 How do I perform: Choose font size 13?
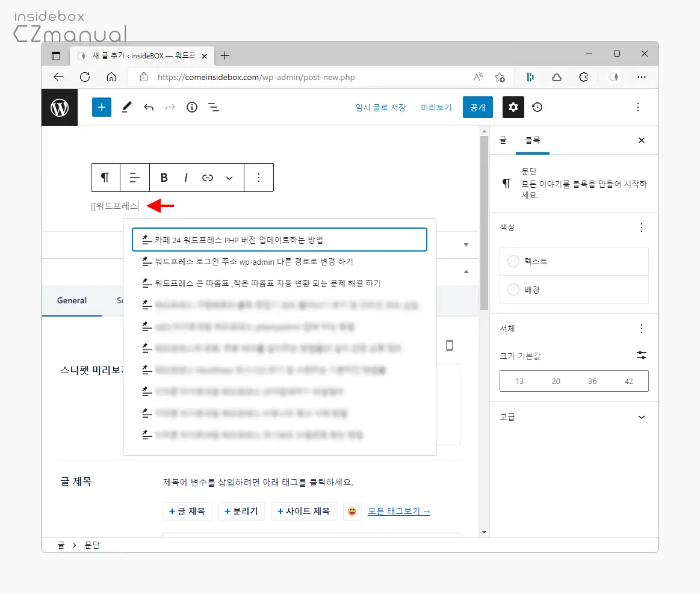[519, 381]
